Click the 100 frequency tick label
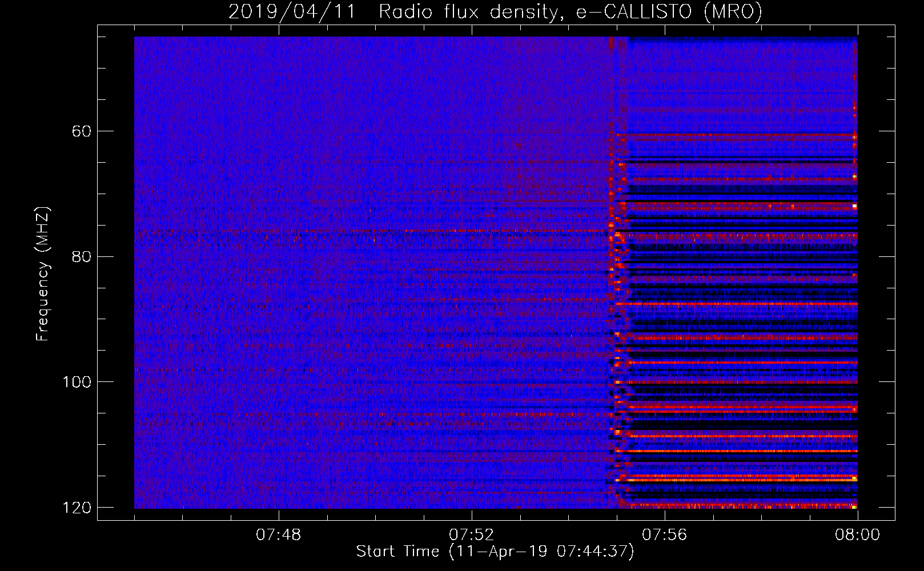Viewport: 924px width, 571px height. coord(77,382)
